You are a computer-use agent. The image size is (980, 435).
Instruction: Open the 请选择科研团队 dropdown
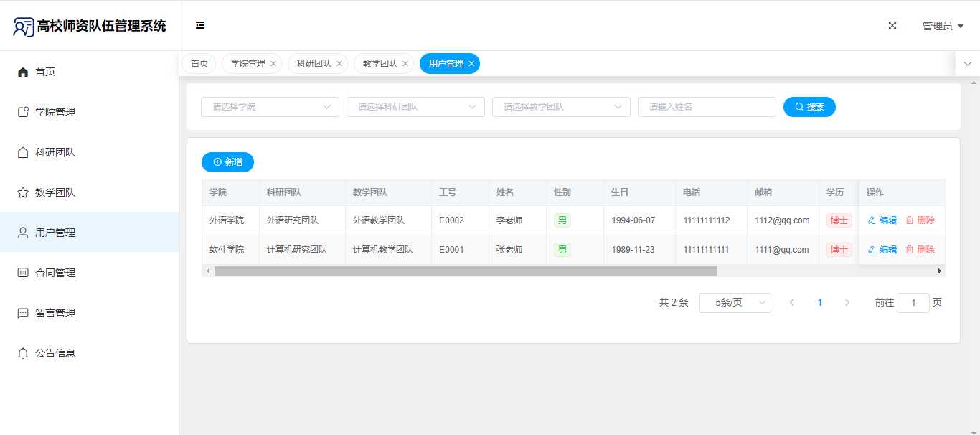pyautogui.click(x=415, y=107)
